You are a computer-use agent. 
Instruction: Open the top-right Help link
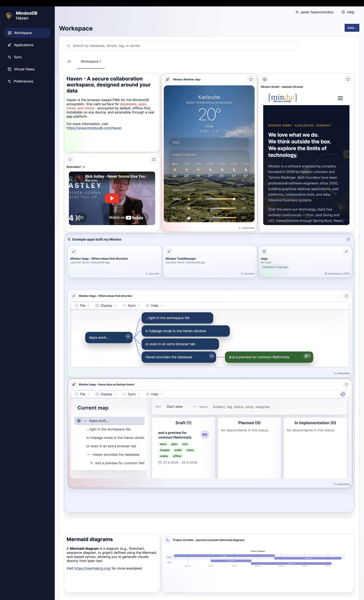(x=348, y=12)
